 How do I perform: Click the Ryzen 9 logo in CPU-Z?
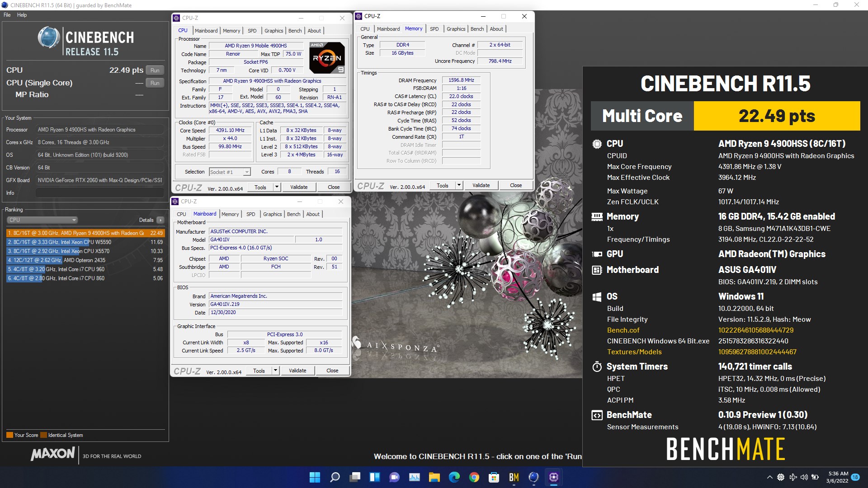coord(327,58)
